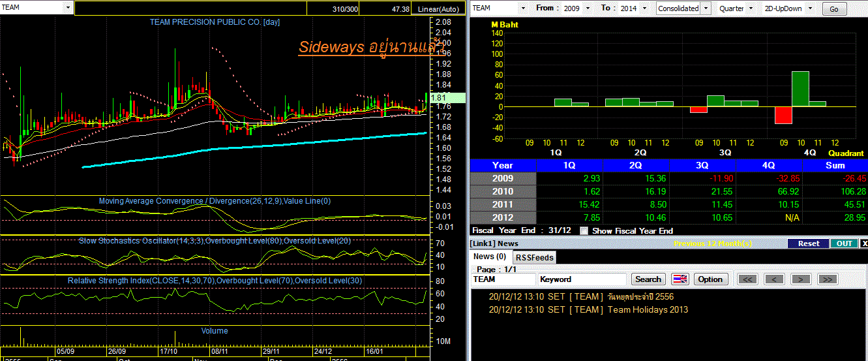Close the Link1 News panel with X
Viewport: 868px width, 361px height.
pyautogui.click(x=865, y=243)
